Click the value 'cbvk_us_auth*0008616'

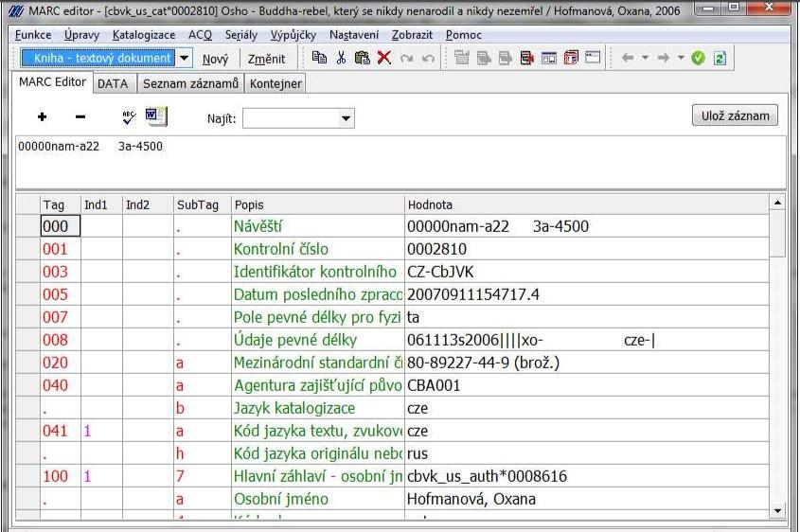(x=488, y=476)
